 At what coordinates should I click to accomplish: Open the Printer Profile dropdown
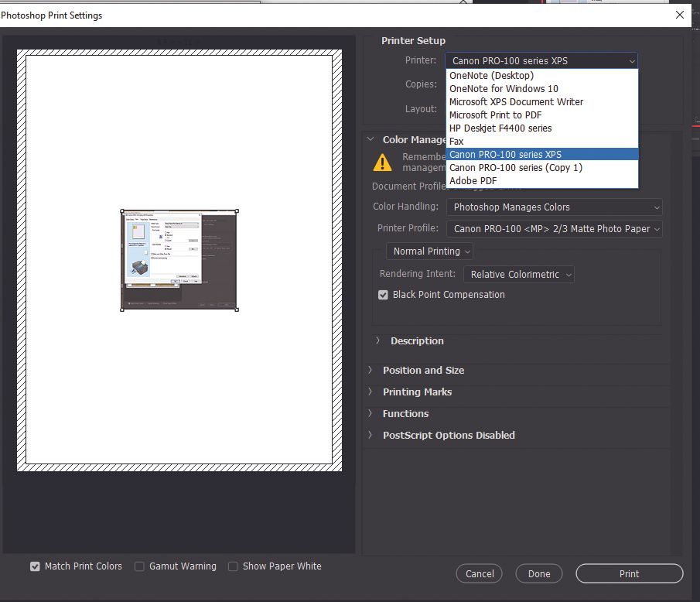coord(554,229)
